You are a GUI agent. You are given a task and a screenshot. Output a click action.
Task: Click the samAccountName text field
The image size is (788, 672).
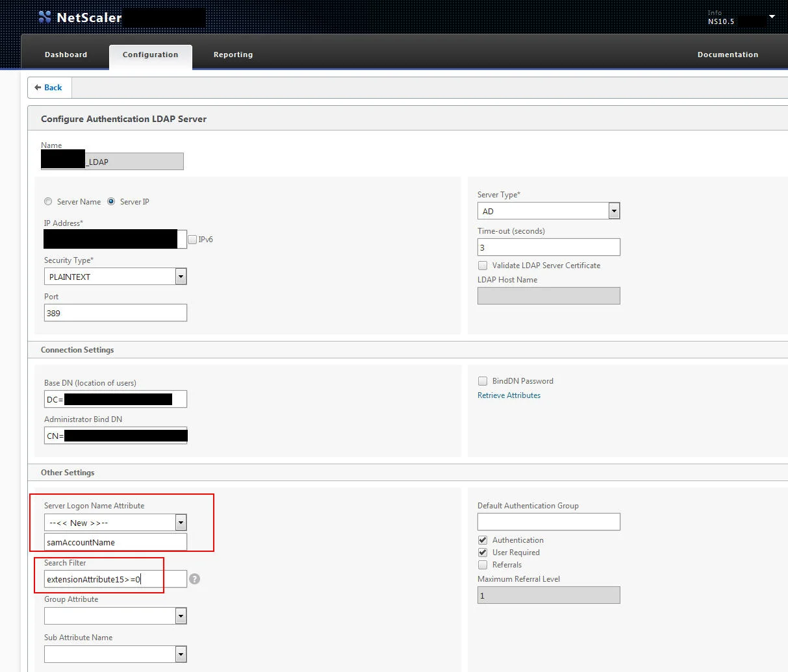[115, 541]
